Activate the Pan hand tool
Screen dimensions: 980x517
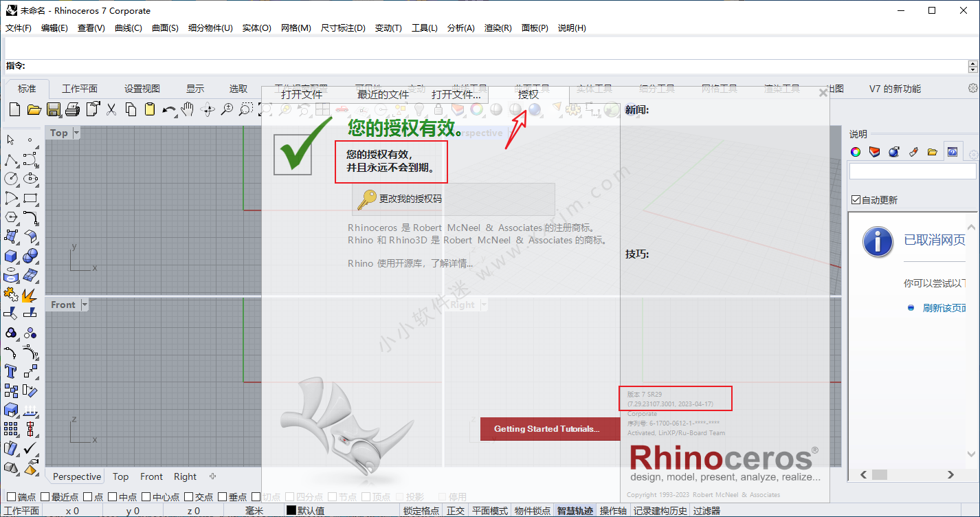click(188, 109)
